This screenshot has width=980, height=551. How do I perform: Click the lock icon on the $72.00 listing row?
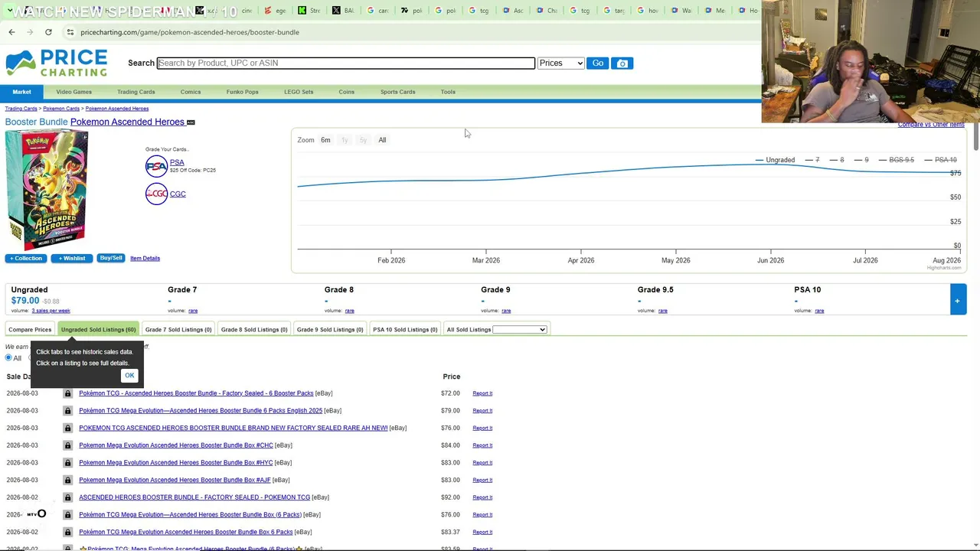pos(67,393)
